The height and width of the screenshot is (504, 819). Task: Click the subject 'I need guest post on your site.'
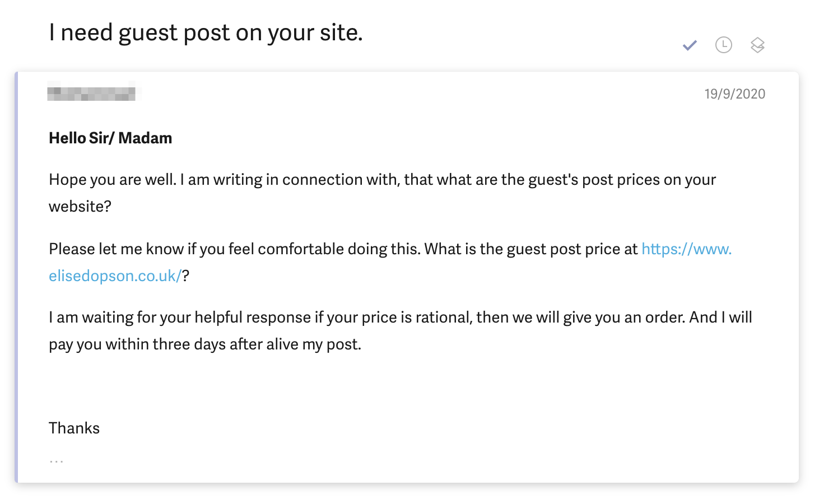click(206, 33)
